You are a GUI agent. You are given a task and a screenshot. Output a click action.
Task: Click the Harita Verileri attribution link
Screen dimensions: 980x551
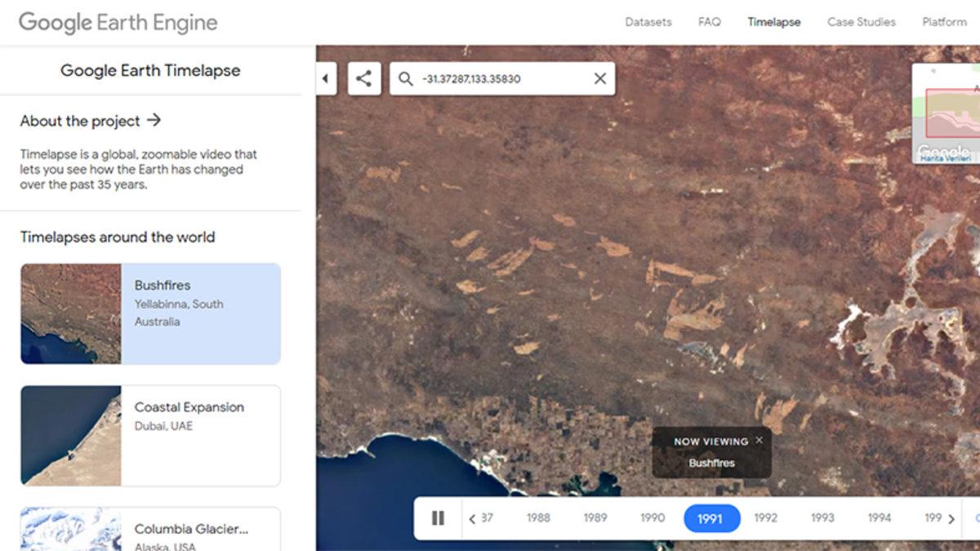947,159
